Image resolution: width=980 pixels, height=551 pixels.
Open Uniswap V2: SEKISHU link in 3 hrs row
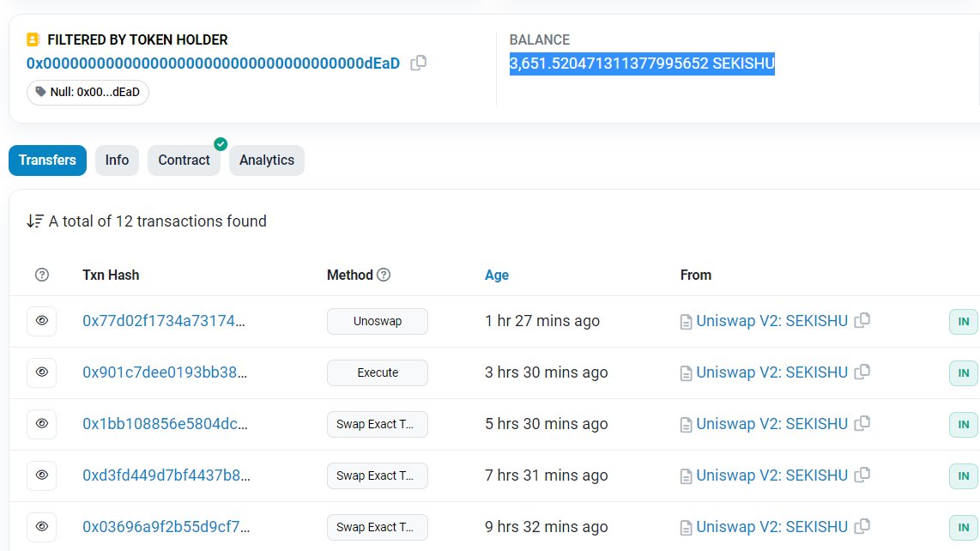pyautogui.click(x=771, y=372)
